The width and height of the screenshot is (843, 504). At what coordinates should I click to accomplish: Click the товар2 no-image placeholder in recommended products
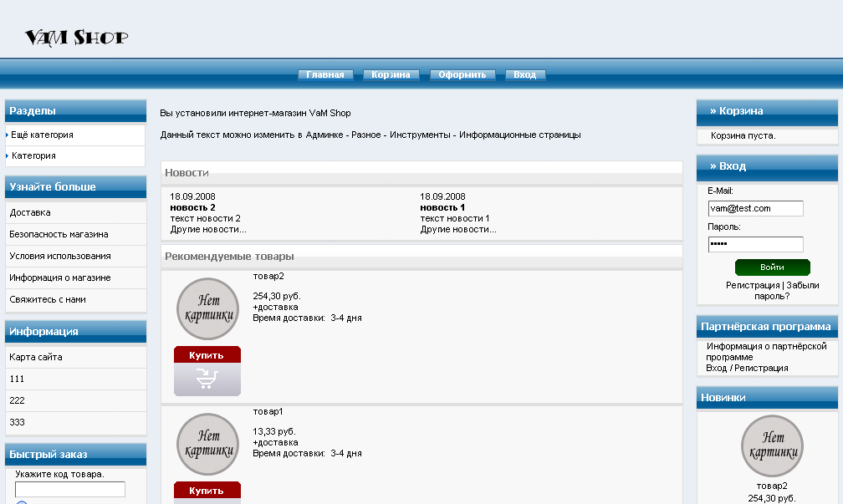coord(208,309)
